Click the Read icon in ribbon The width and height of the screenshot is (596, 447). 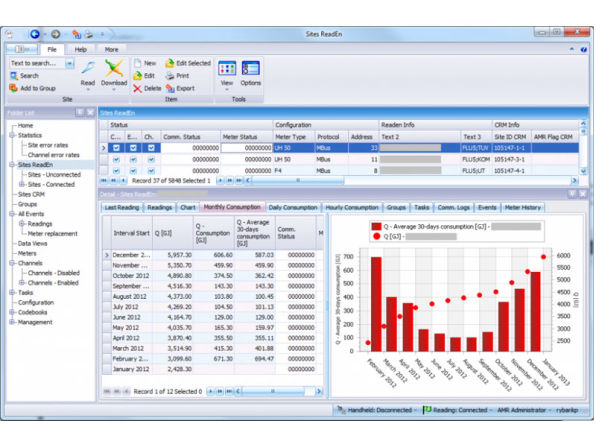point(88,68)
